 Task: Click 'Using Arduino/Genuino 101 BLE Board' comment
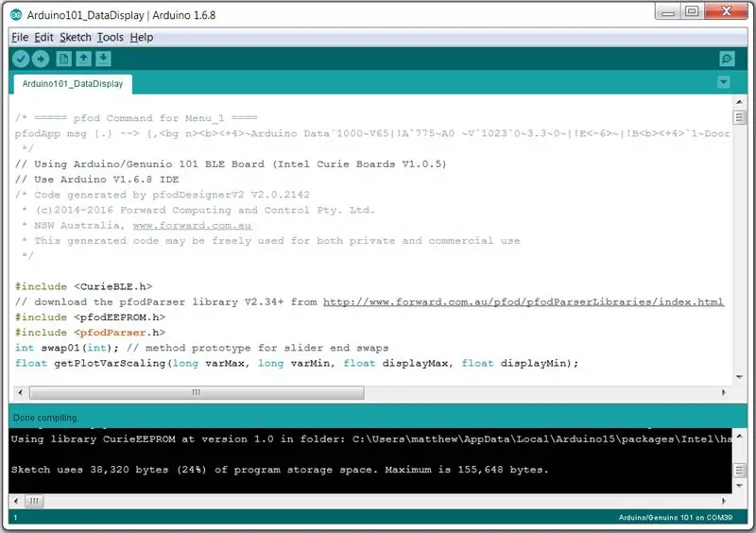click(231, 164)
